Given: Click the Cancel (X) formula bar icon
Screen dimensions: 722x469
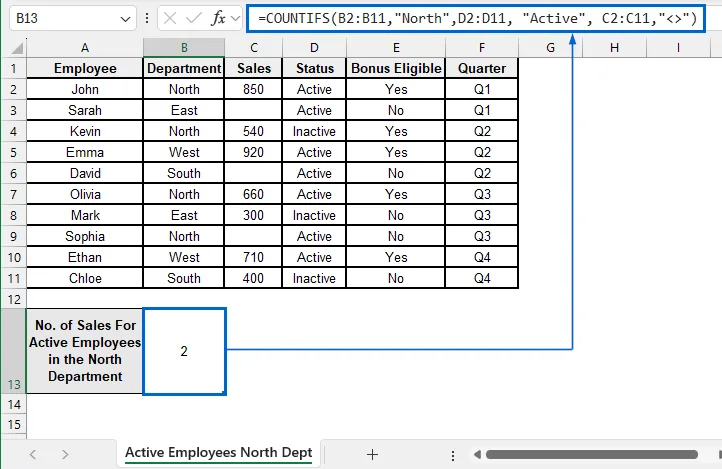Looking at the screenshot, I should click(170, 18).
